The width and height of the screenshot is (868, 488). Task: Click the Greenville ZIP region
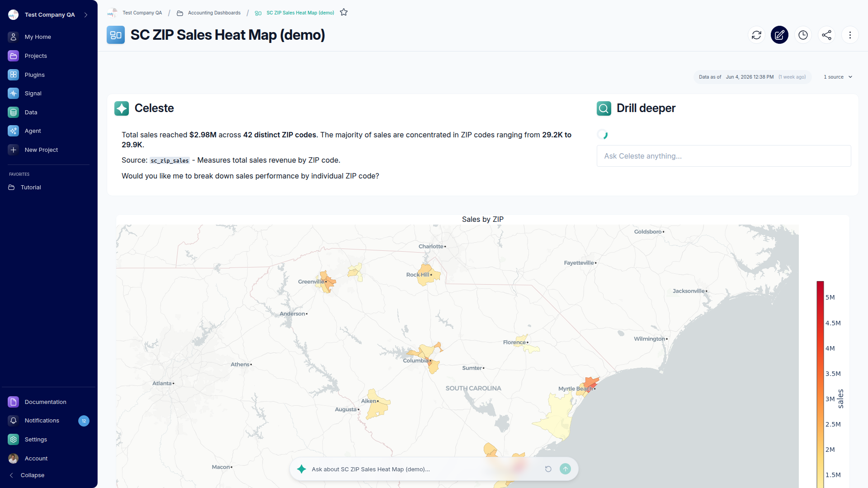[327, 282]
